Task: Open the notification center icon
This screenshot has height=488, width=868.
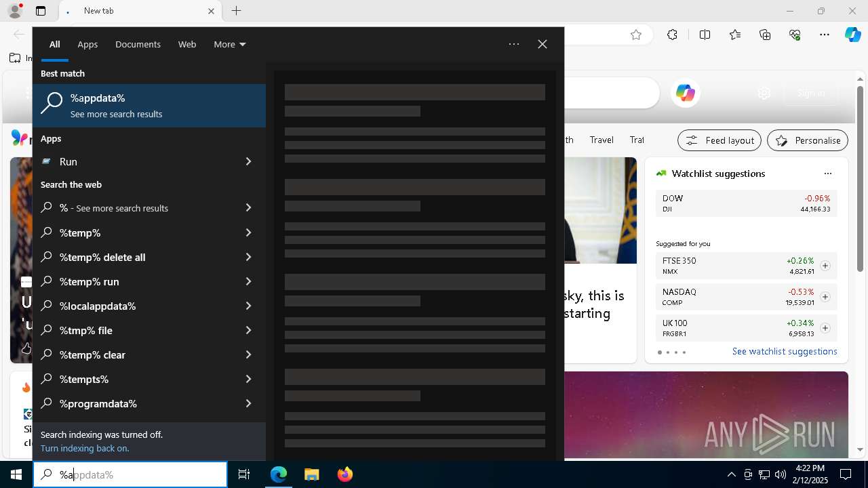Action: (846, 474)
